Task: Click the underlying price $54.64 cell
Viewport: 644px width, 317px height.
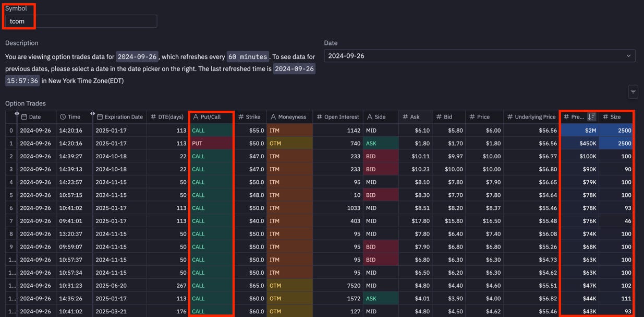Action: pyautogui.click(x=531, y=195)
